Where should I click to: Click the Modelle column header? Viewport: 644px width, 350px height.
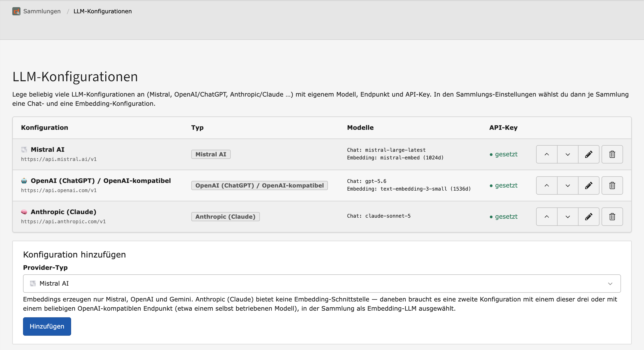pyautogui.click(x=360, y=128)
